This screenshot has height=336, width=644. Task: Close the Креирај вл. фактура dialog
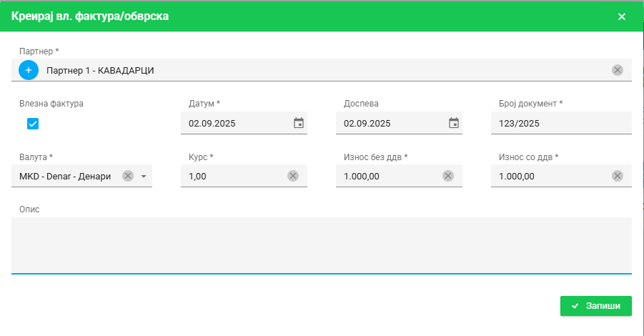[x=621, y=16]
